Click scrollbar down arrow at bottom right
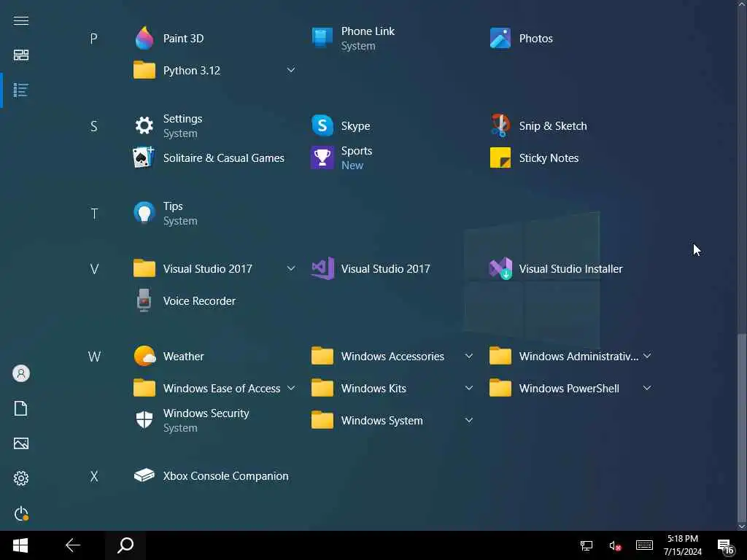The image size is (747, 560). coord(741,526)
